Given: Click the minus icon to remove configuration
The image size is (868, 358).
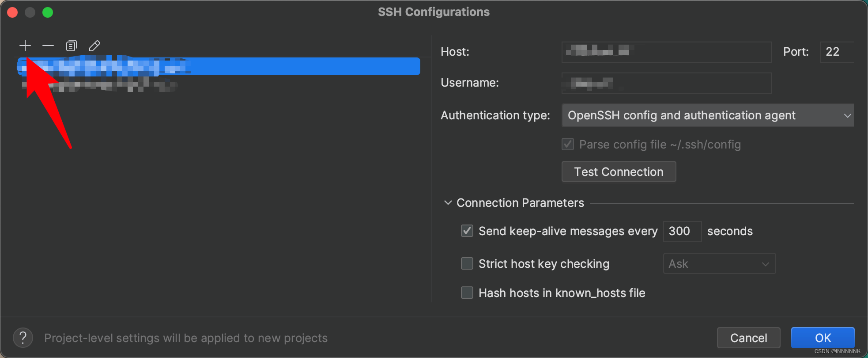Looking at the screenshot, I should click(x=48, y=46).
